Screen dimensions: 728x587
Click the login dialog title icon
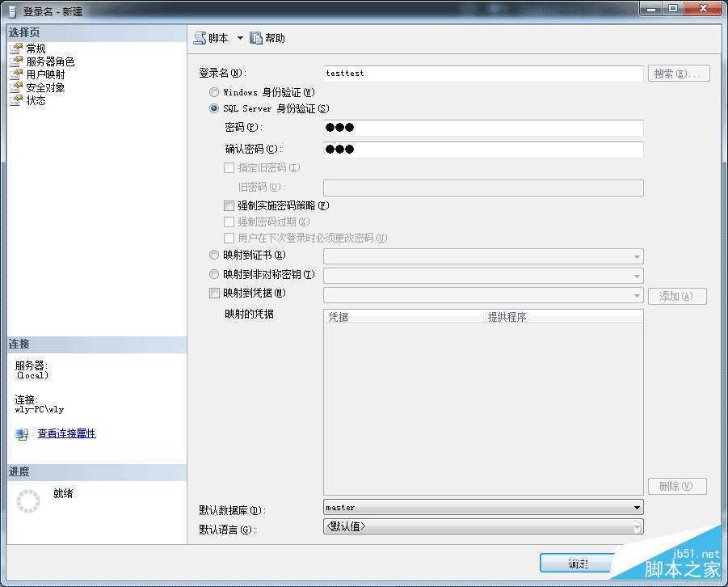pyautogui.click(x=13, y=11)
